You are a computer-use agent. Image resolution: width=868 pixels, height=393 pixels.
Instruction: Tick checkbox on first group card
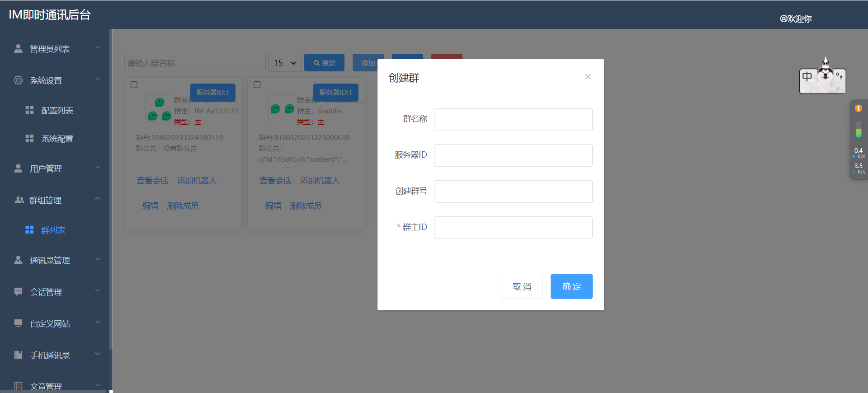[134, 84]
